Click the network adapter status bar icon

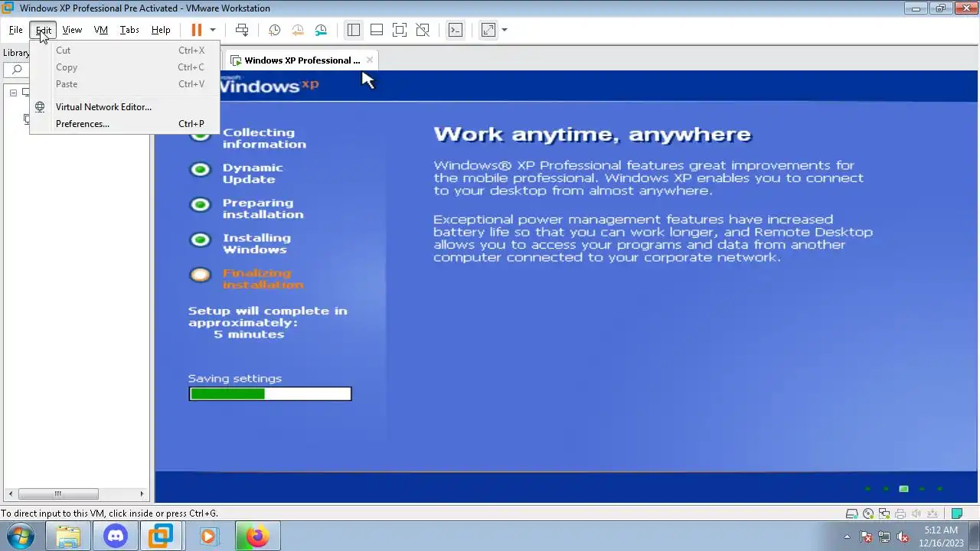[x=884, y=514]
